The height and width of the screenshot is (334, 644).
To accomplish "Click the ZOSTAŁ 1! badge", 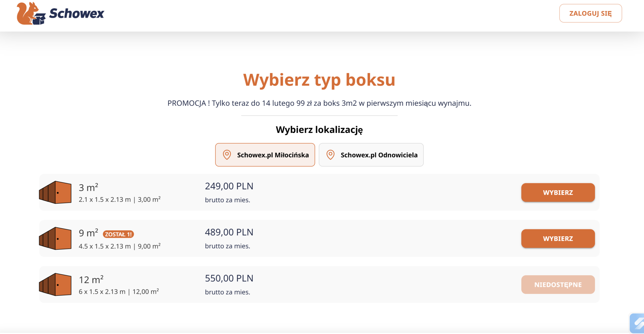I will 118,234.
